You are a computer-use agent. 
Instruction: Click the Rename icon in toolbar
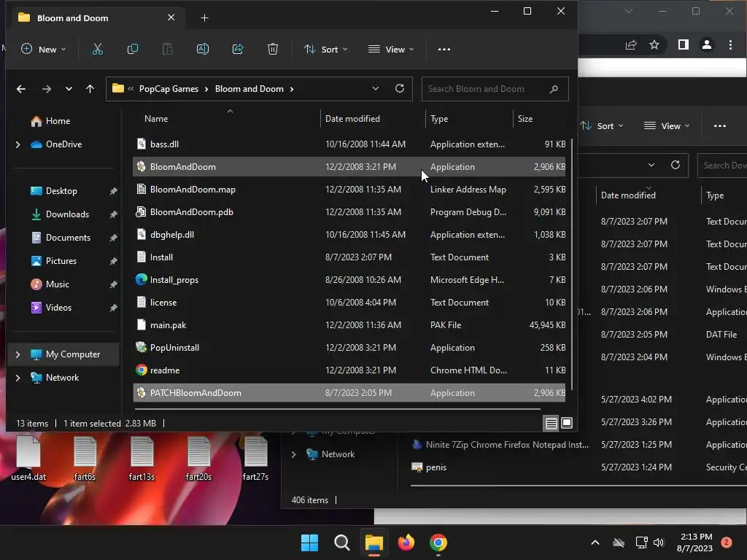[x=203, y=49]
